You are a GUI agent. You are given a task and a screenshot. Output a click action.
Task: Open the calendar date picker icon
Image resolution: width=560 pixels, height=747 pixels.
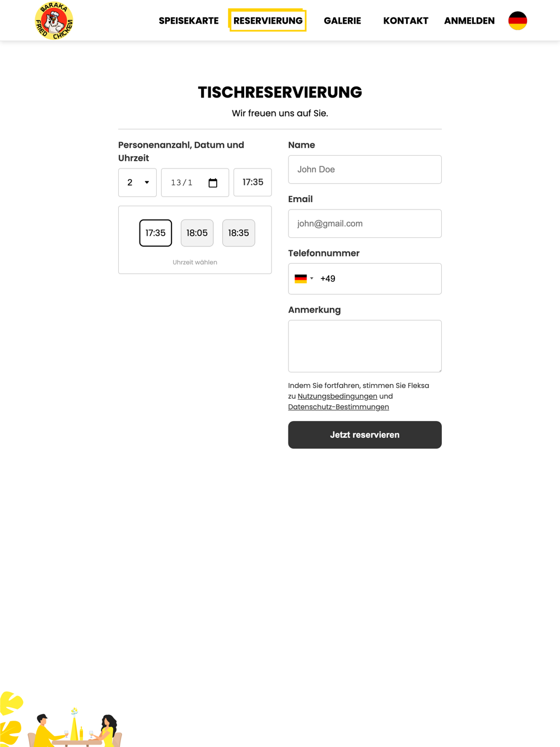coord(213,183)
